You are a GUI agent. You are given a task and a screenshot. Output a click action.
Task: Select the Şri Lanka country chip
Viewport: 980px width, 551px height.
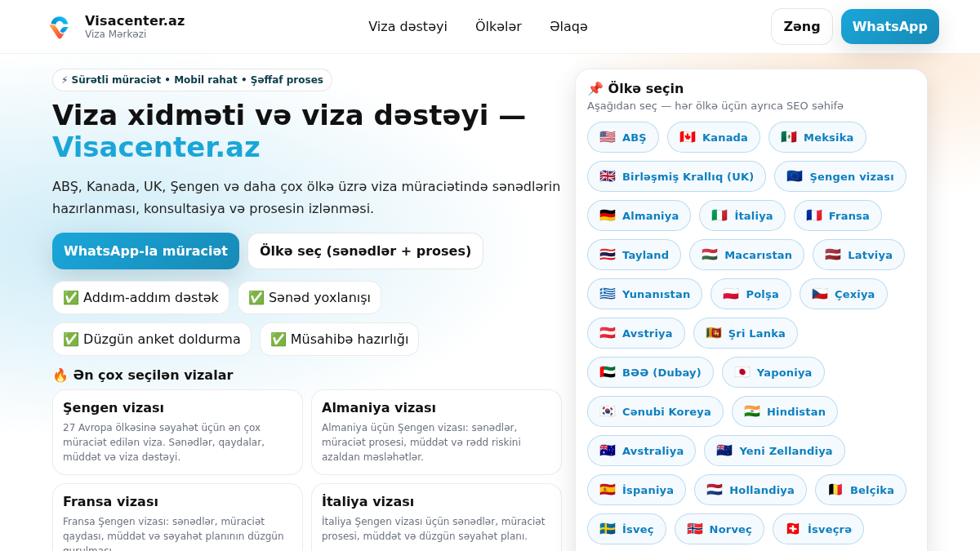pos(746,333)
